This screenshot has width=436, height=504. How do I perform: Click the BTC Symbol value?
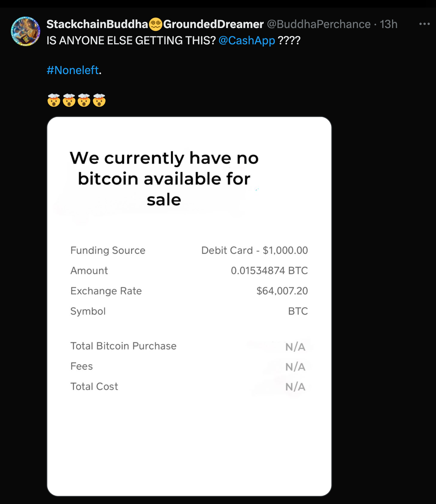(298, 311)
